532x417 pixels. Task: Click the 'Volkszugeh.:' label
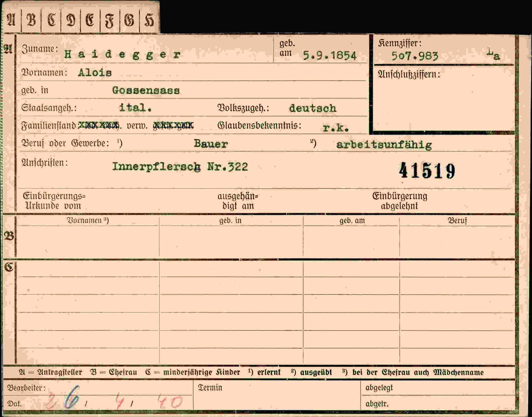(243, 108)
